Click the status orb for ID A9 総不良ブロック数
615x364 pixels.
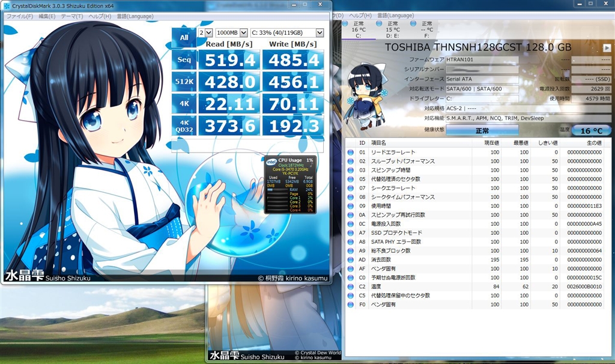click(351, 250)
